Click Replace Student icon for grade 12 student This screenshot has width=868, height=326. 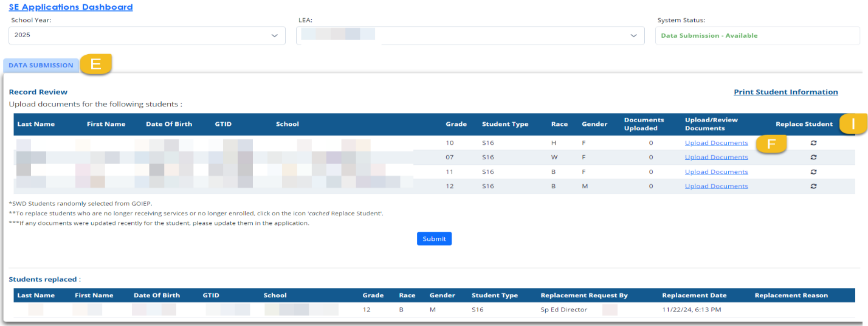813,186
